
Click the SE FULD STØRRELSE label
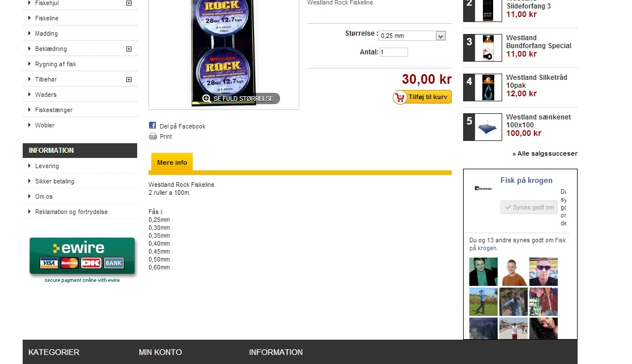click(x=244, y=99)
